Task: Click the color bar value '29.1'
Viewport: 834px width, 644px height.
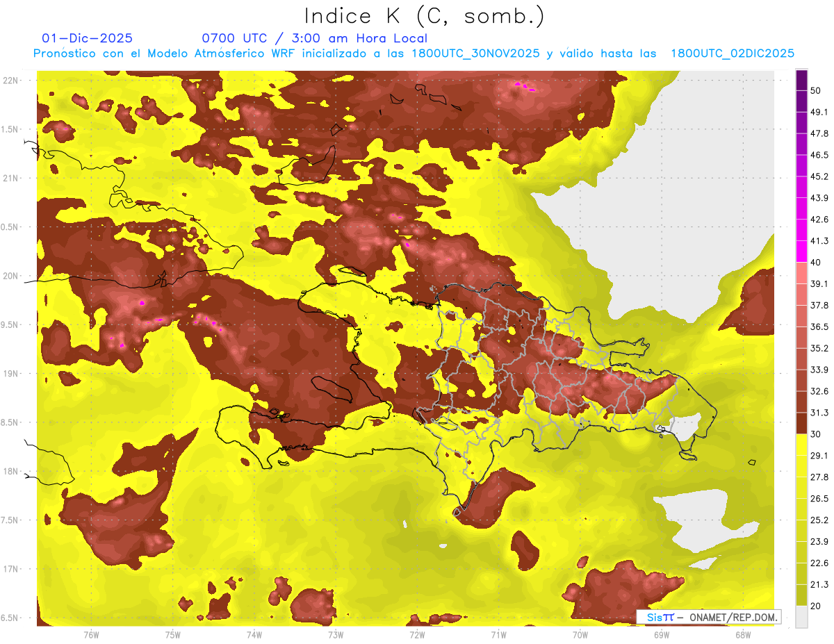Action: (x=819, y=455)
